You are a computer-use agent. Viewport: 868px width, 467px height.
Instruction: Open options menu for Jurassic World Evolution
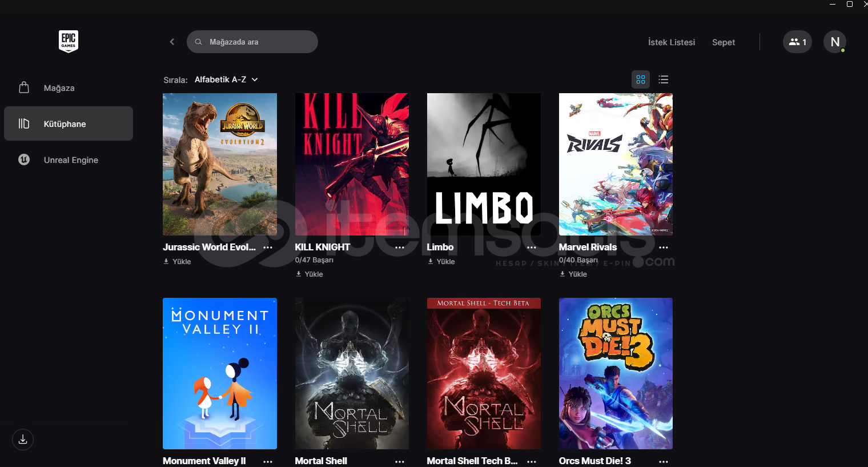pyautogui.click(x=268, y=248)
